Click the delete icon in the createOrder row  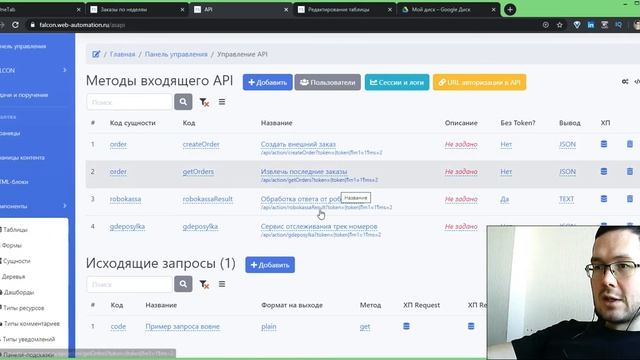[x=630, y=144]
